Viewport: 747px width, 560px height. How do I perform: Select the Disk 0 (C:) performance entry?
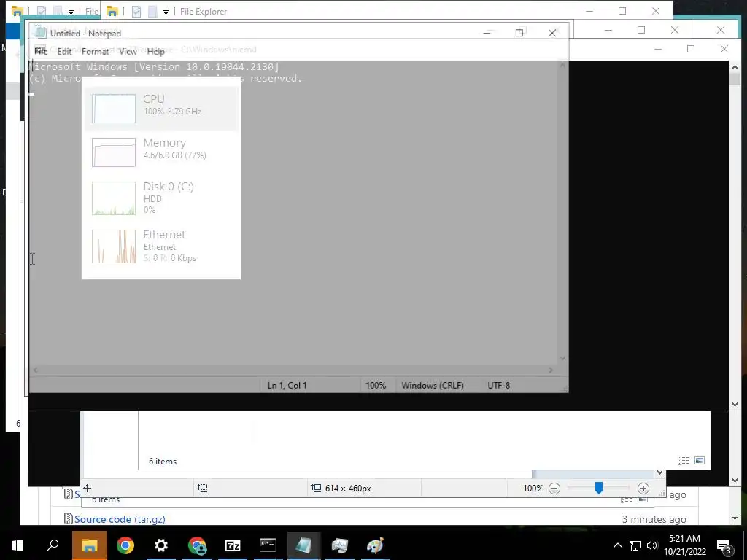pos(161,198)
